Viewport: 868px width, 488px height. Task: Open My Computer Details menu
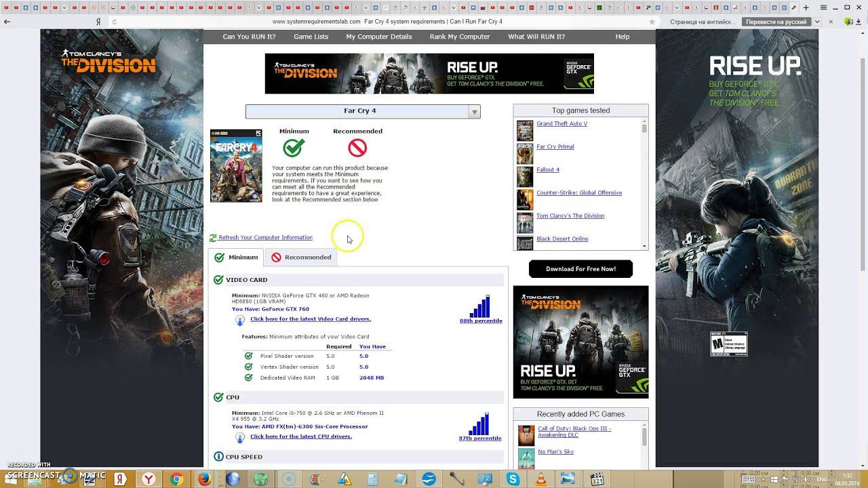point(379,37)
